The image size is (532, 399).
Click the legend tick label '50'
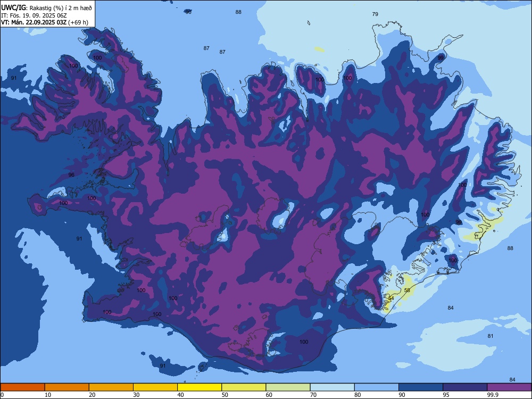click(225, 395)
